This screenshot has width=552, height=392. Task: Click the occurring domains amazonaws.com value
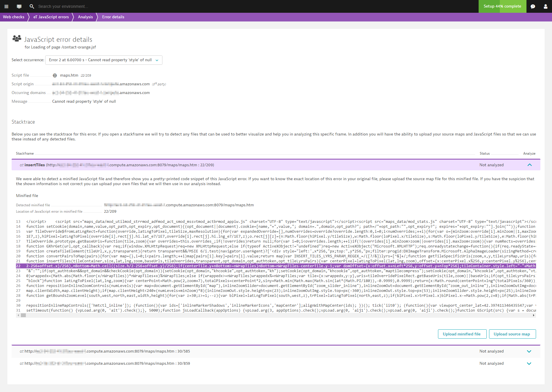101,93
